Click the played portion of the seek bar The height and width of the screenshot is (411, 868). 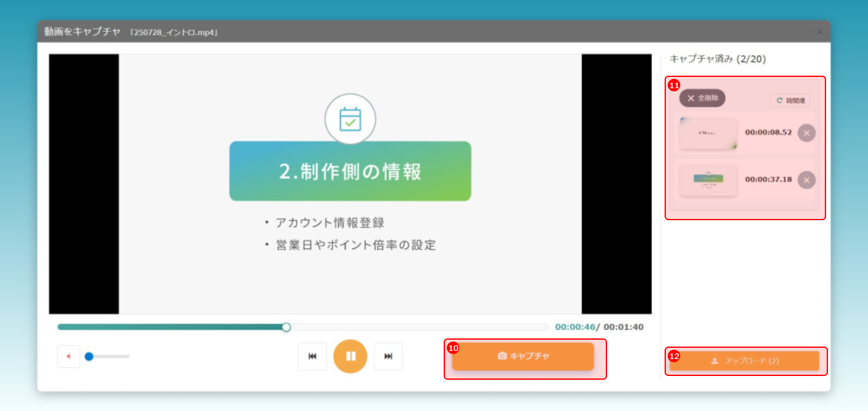pyautogui.click(x=169, y=327)
